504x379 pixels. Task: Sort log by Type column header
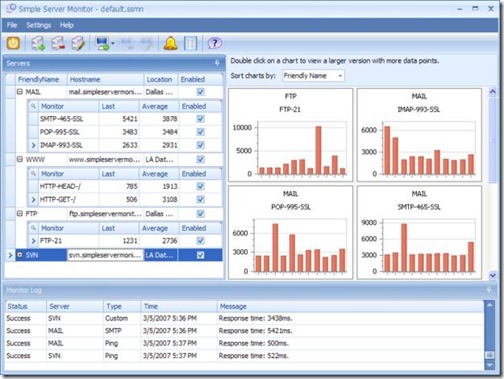[122, 306]
